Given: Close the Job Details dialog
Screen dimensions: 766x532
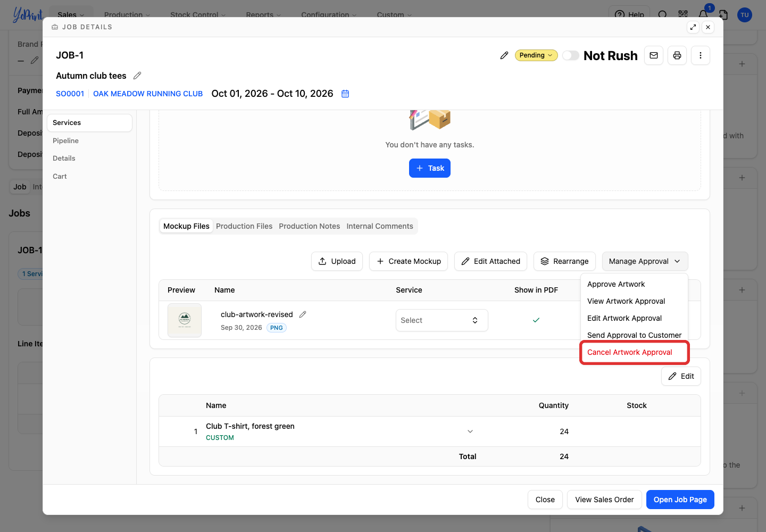Looking at the screenshot, I should coord(708,27).
